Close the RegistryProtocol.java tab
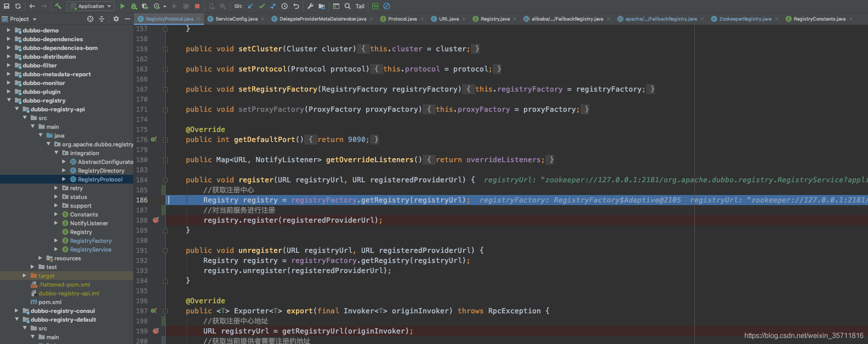Screen dimensions: 868x344 click(199, 19)
